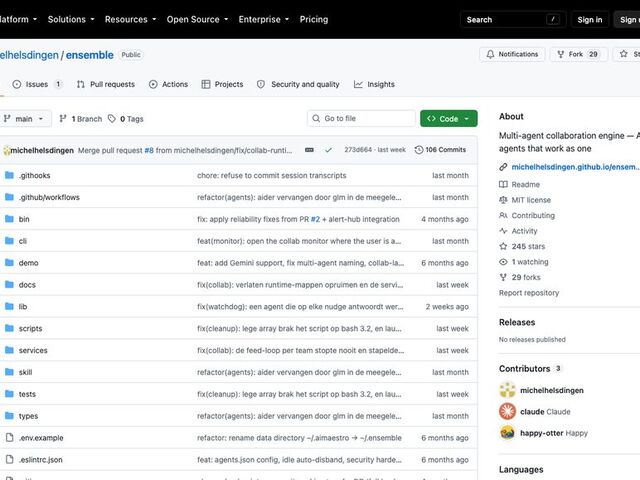640x480 pixels.
Task: Click the star icon beside 245 stars
Action: pos(503,247)
